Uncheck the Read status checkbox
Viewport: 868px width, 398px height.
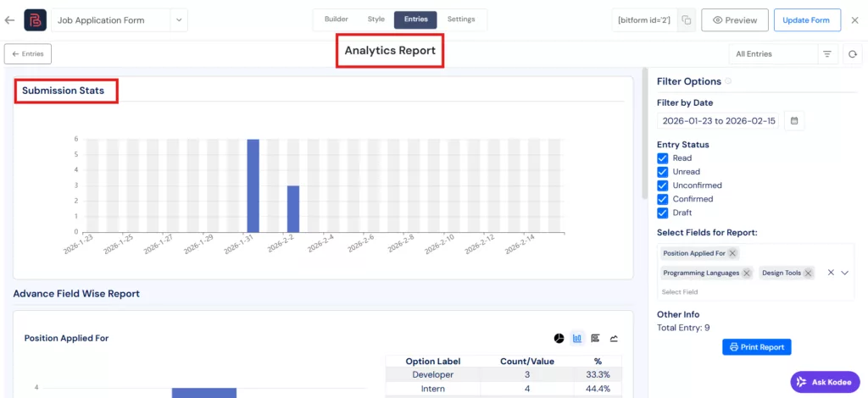[662, 158]
